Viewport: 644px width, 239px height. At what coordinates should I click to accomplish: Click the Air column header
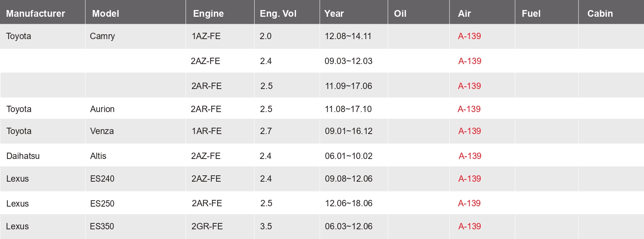[464, 14]
